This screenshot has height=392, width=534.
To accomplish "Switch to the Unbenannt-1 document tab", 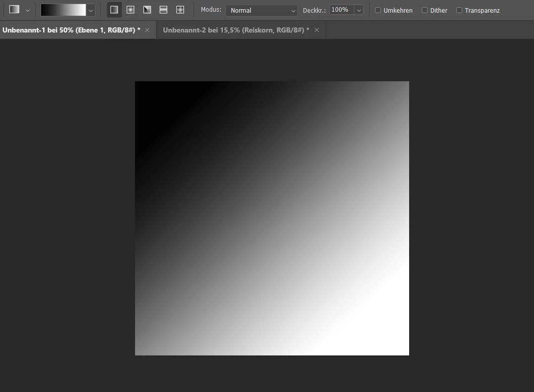I will point(72,30).
